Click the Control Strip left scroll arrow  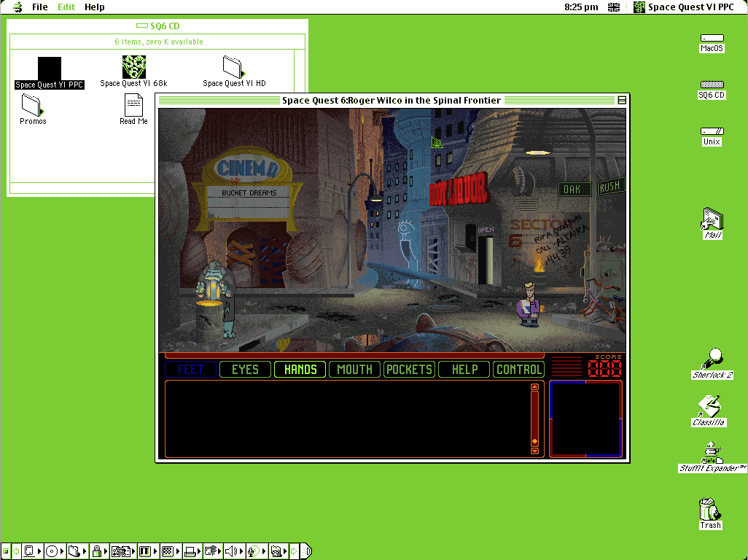(16, 551)
